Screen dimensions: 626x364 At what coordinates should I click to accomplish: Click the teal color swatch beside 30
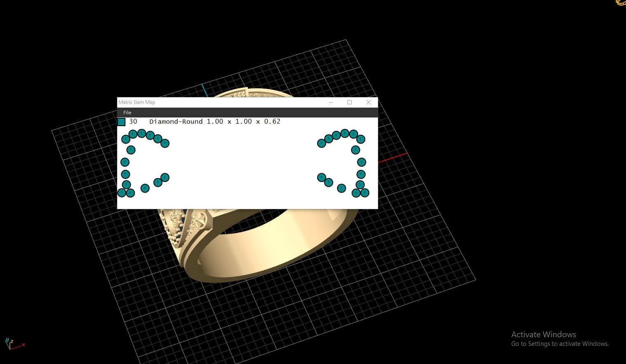[x=121, y=122]
